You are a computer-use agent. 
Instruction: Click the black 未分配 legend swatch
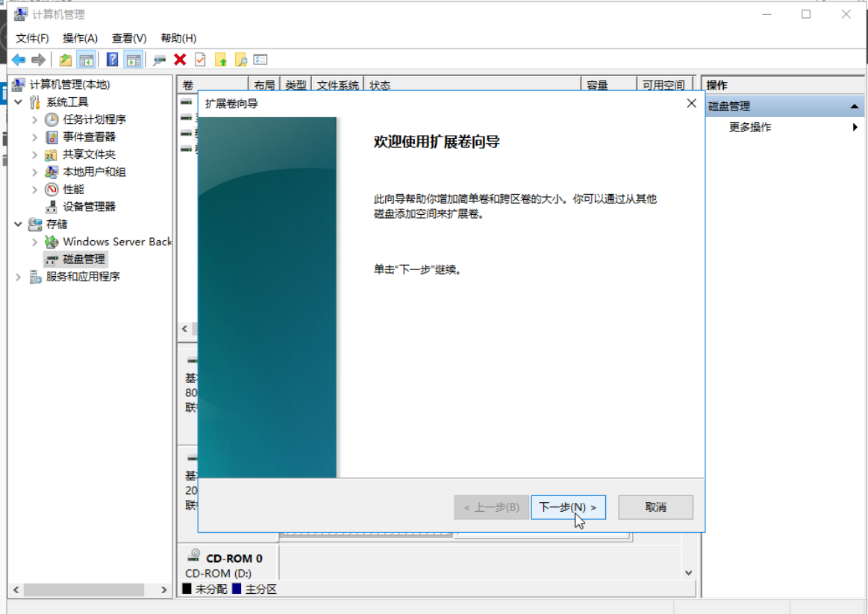pos(187,589)
